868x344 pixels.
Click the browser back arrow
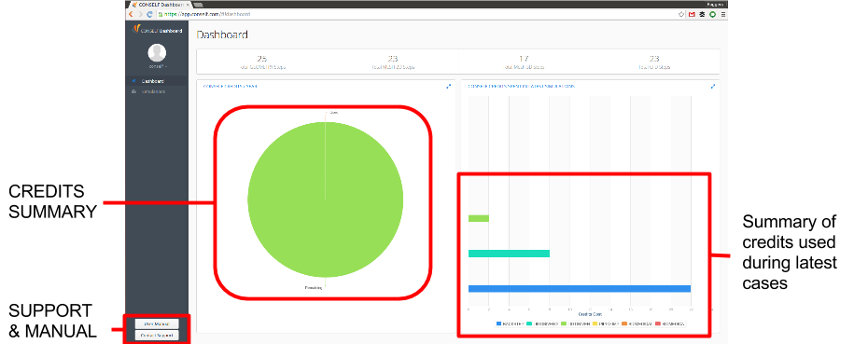coord(131,14)
